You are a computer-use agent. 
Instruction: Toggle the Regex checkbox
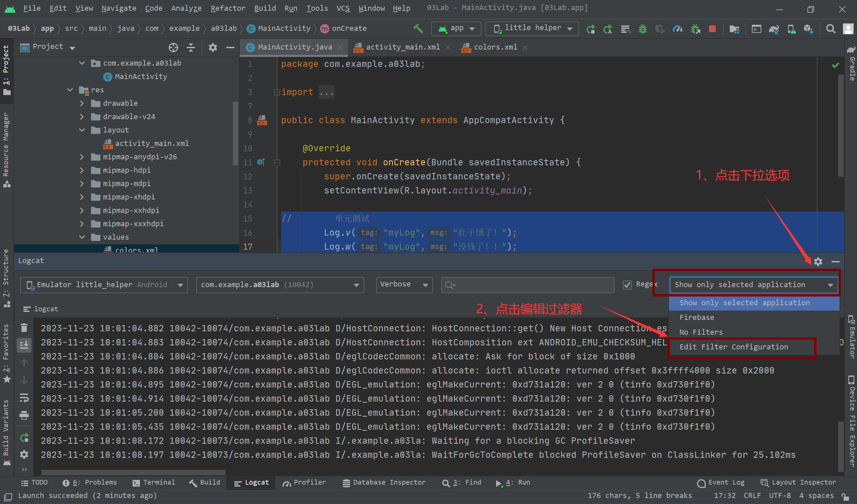tap(627, 285)
